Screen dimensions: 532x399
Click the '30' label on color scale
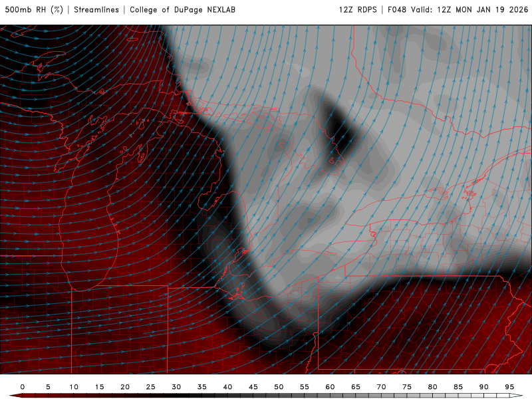tap(176, 387)
